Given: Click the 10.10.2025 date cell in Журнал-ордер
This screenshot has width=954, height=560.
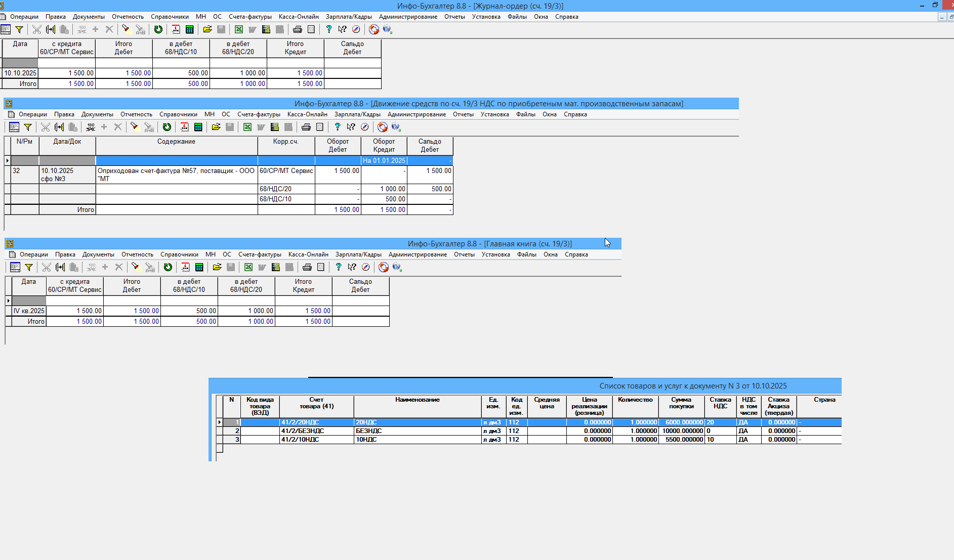Looking at the screenshot, I should (20, 73).
